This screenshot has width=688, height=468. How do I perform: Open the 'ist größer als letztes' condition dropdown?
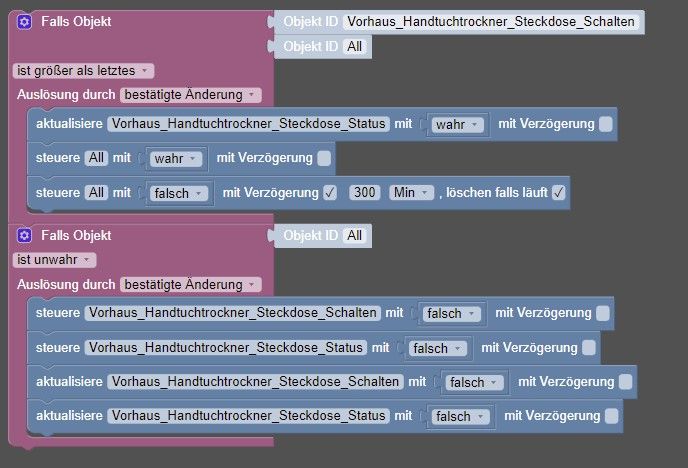[x=83, y=71]
